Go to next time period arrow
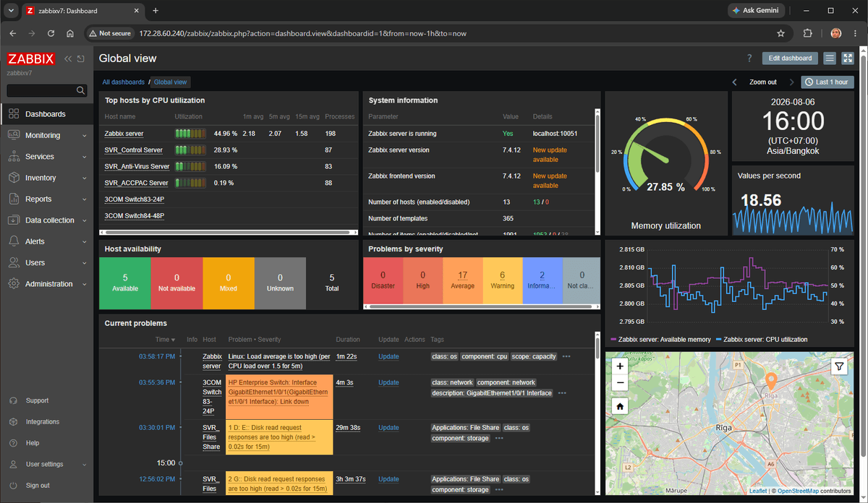Viewport: 868px width, 503px height. tap(791, 82)
